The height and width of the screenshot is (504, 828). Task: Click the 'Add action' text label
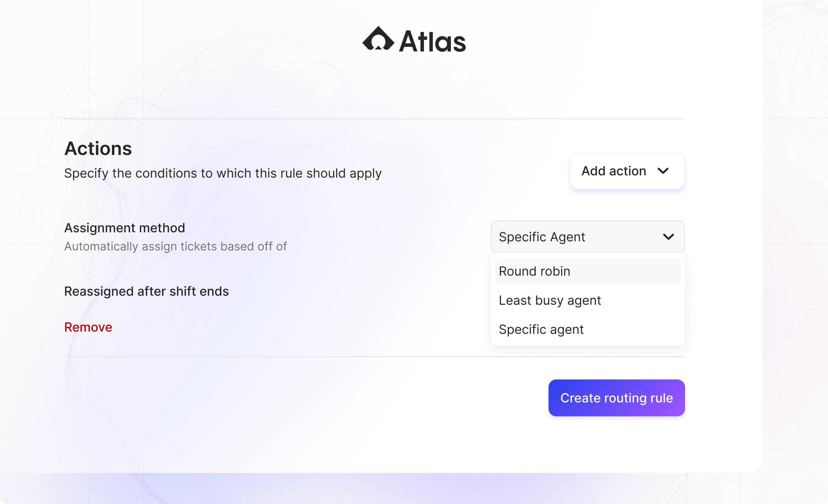coord(614,171)
